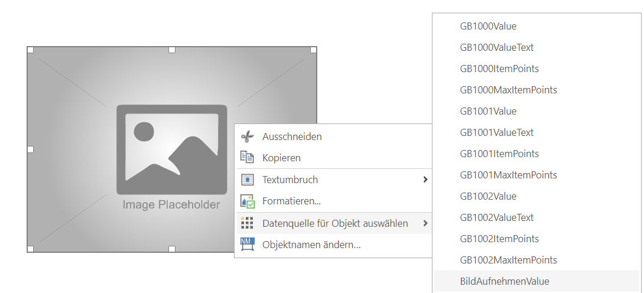Click the Formatieren icon with green checkmark
This screenshot has height=293, width=644.
247,201
